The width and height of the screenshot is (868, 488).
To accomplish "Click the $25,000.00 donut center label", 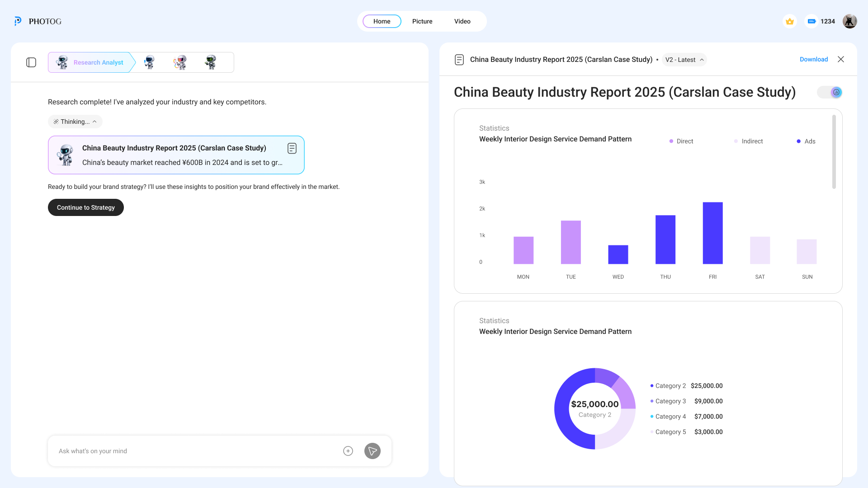I will (595, 404).
